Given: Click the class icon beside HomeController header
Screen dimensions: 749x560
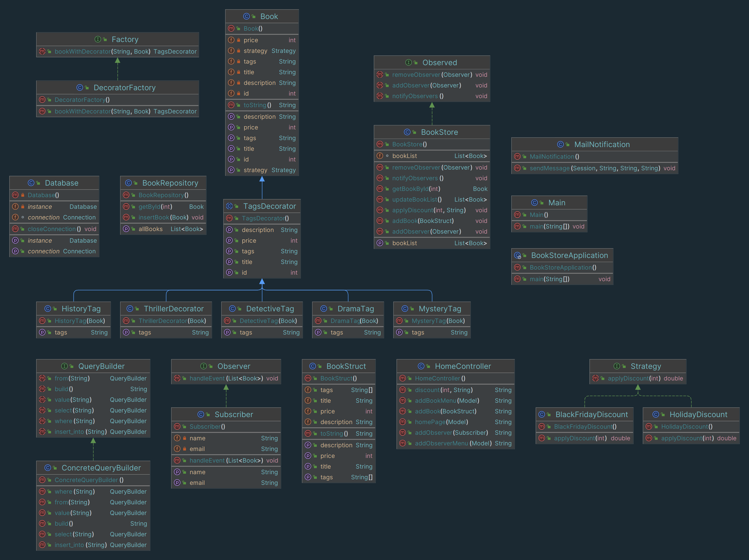Looking at the screenshot, I should (x=421, y=366).
